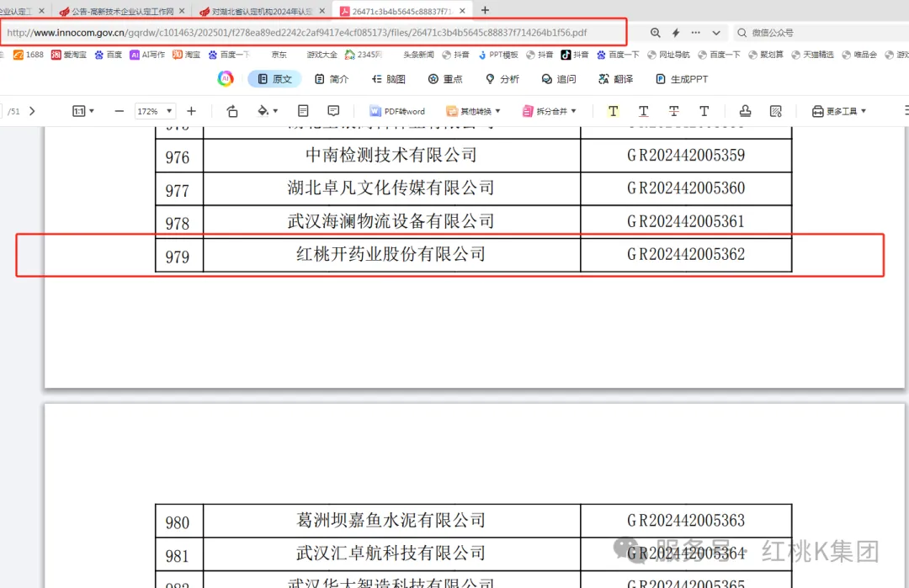The width and height of the screenshot is (909, 588).
Task: Open the AI assistant colorful circle icon
Action: click(x=226, y=79)
